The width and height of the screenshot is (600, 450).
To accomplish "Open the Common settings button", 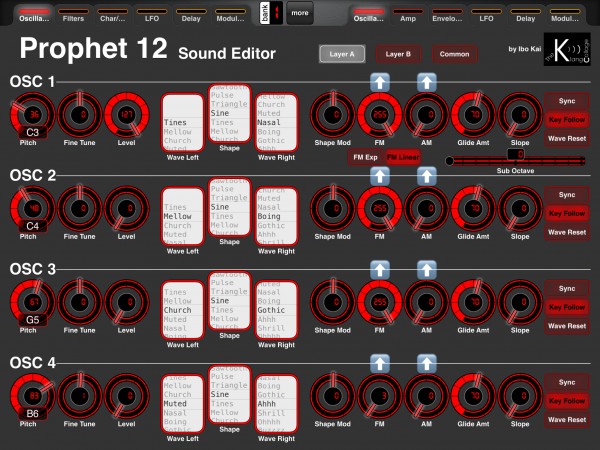I will 455,54.
